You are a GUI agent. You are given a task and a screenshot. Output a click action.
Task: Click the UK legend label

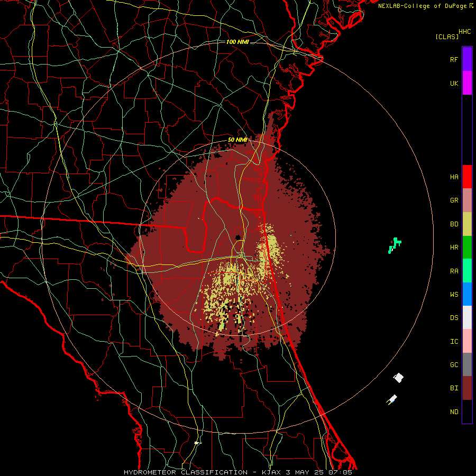point(454,84)
